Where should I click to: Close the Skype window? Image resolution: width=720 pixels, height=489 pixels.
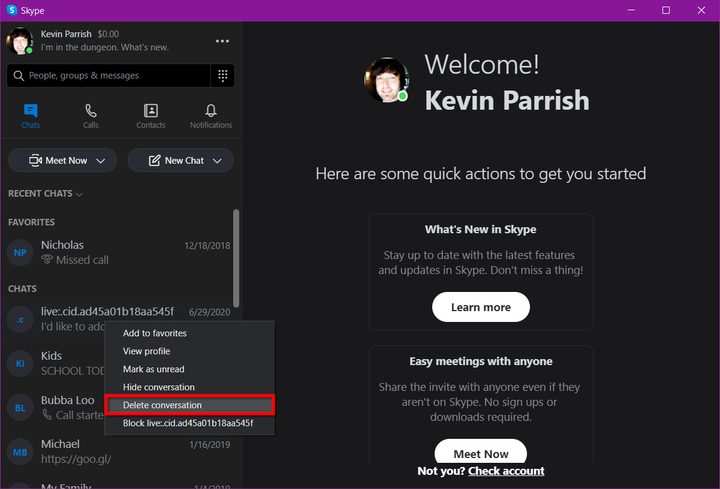(x=701, y=10)
